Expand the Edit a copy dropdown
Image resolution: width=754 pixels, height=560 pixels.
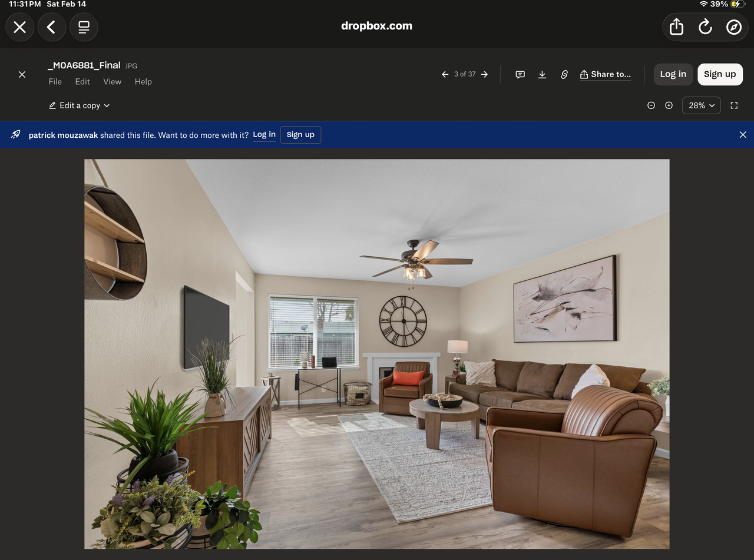[80, 105]
